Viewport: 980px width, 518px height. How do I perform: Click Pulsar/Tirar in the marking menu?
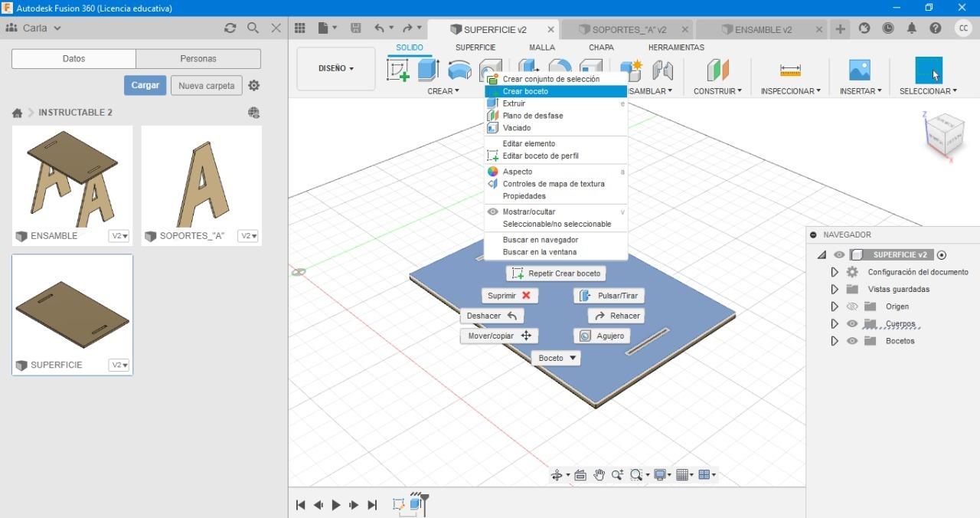click(x=609, y=296)
